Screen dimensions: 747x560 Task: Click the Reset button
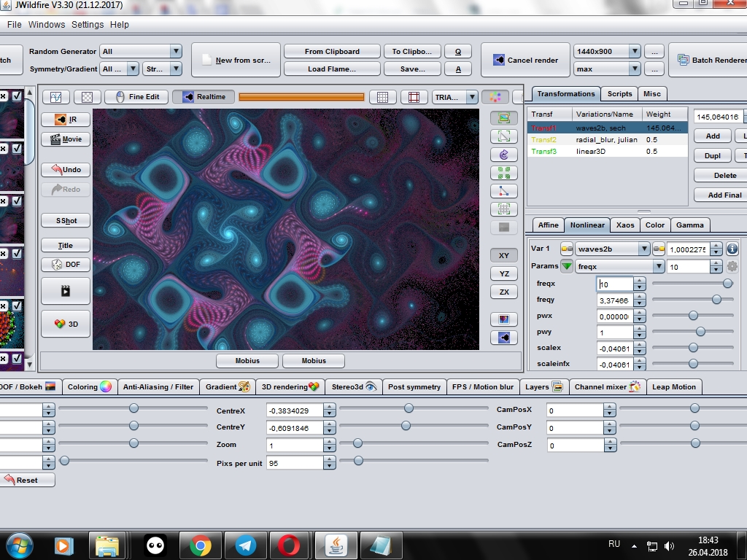tap(27, 480)
